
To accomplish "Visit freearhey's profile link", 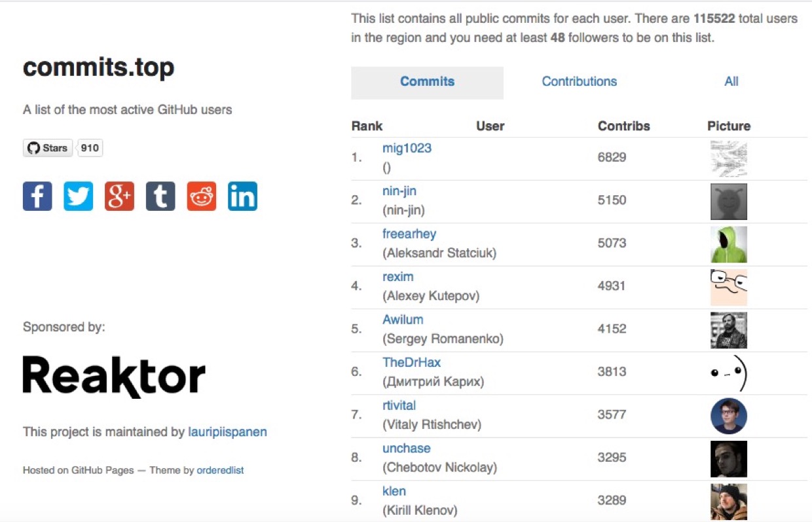I will tap(409, 234).
